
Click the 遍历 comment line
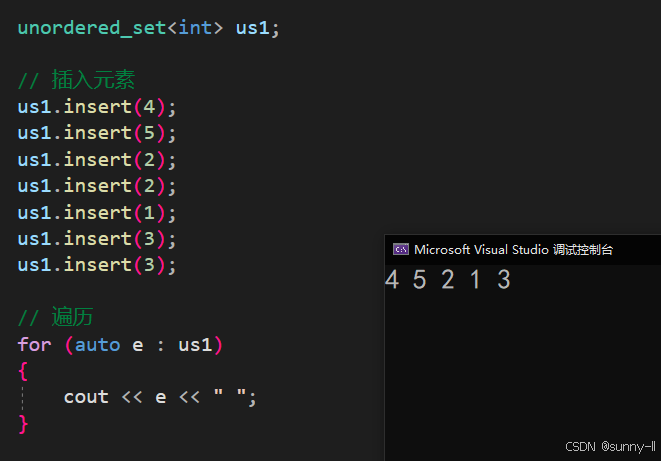[x=56, y=317]
